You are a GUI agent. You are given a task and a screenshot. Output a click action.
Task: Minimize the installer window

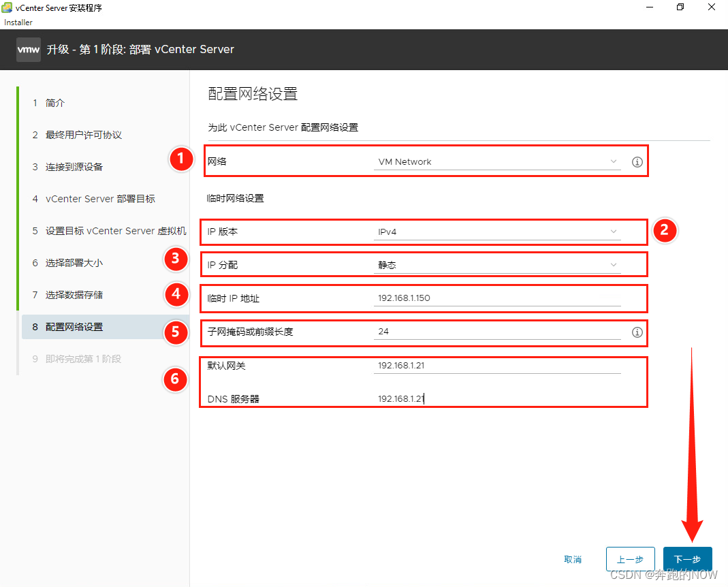coord(650,7)
